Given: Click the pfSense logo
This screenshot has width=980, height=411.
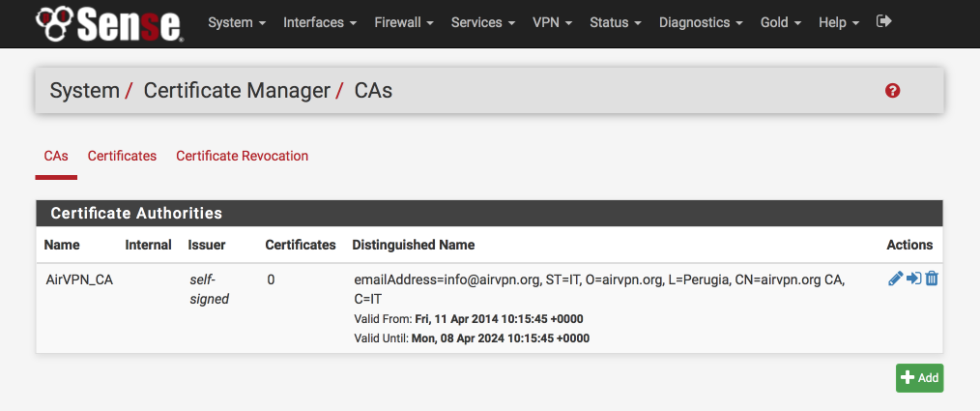Looking at the screenshot, I should point(109,24).
